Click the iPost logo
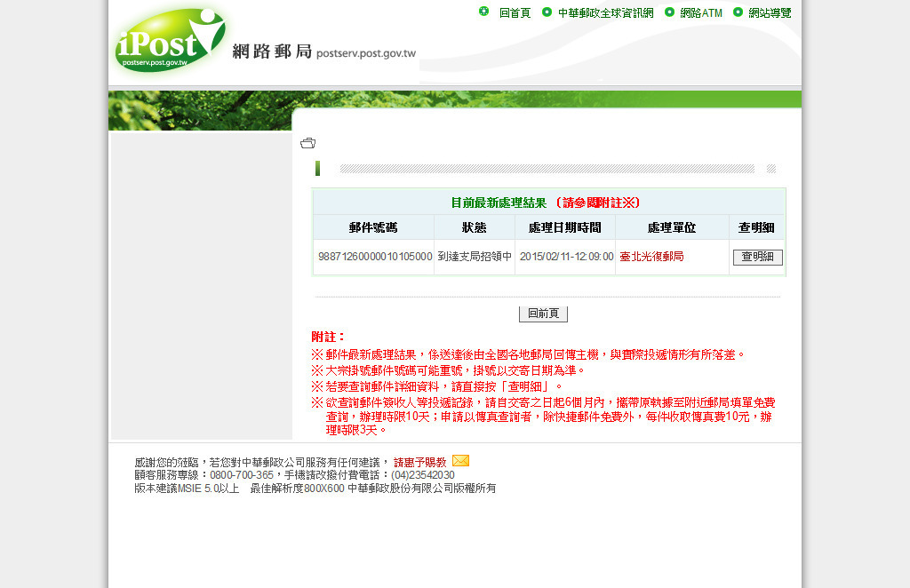Screen dimensions: 910x588 (170, 40)
